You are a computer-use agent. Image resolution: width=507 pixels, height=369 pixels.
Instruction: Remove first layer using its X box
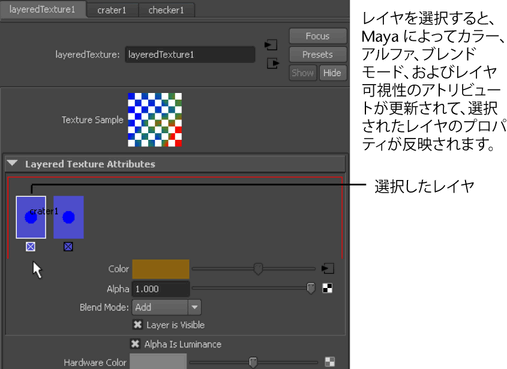(x=31, y=247)
